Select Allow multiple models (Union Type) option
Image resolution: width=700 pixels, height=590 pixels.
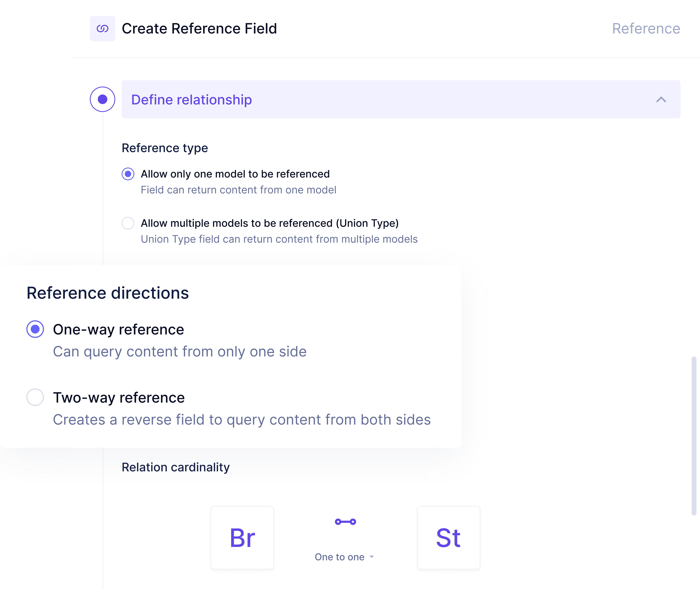(128, 223)
